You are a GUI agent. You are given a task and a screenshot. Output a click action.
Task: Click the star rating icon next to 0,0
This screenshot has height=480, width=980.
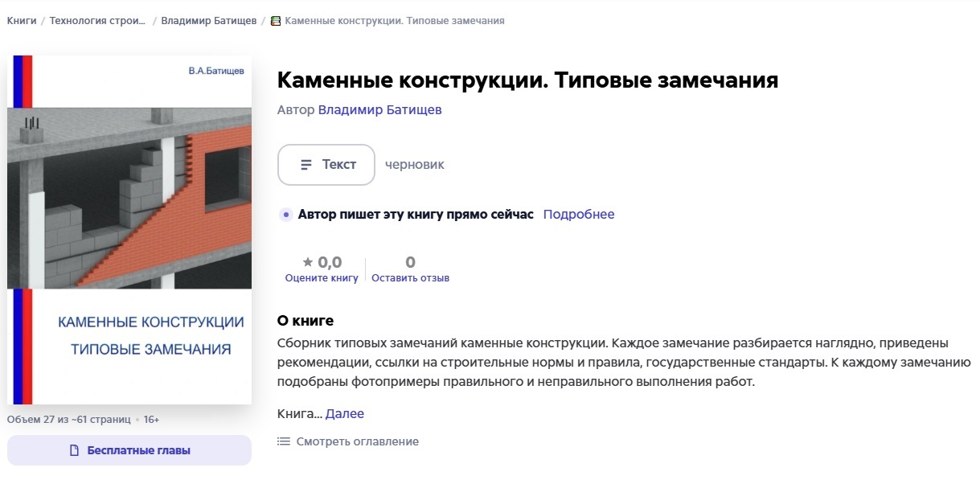(x=308, y=262)
